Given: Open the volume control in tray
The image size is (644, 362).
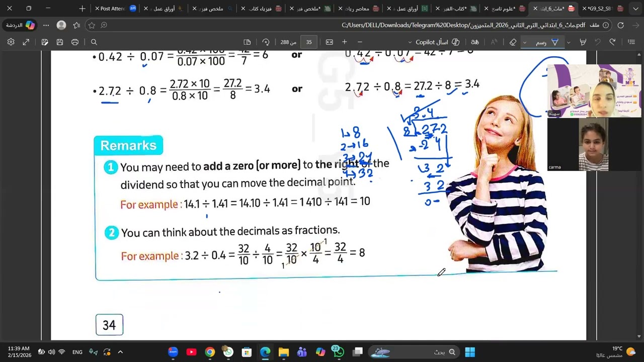Looking at the screenshot, I should pos(51,352).
